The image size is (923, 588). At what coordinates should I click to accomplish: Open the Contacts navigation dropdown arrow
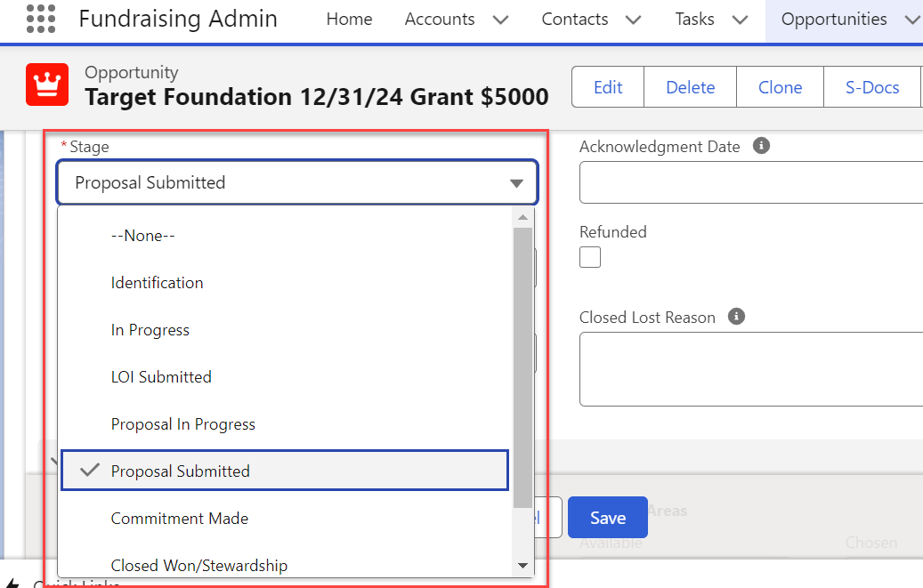(x=633, y=19)
